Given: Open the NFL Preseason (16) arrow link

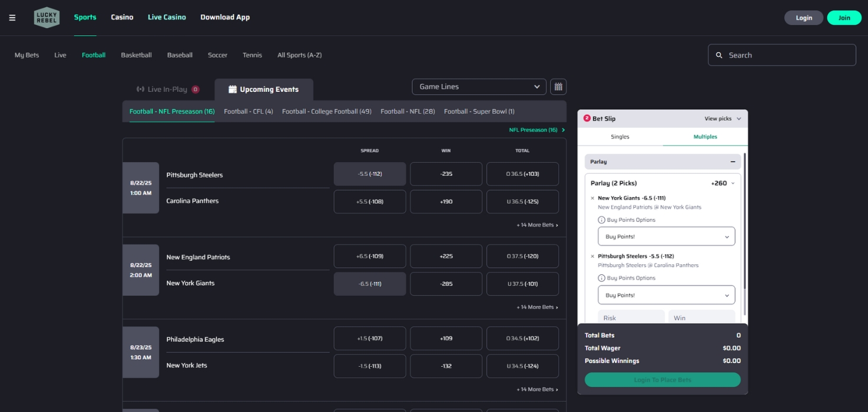Looking at the screenshot, I should pyautogui.click(x=536, y=130).
